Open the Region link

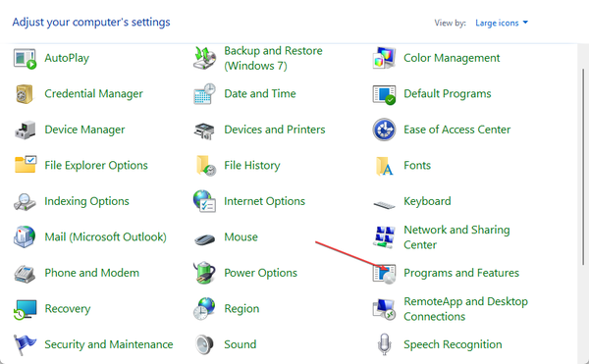tap(241, 309)
